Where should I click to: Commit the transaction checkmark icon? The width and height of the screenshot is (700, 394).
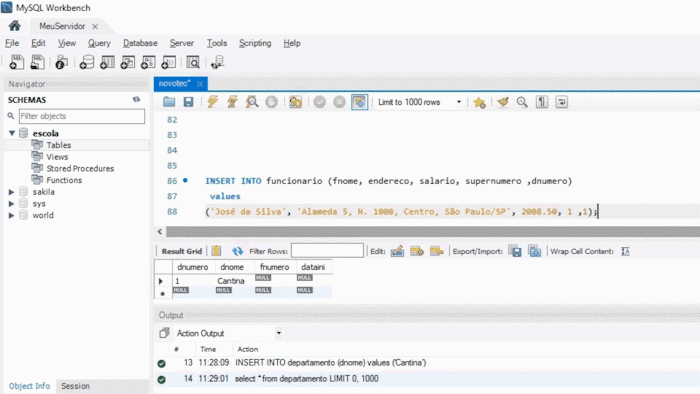[320, 102]
